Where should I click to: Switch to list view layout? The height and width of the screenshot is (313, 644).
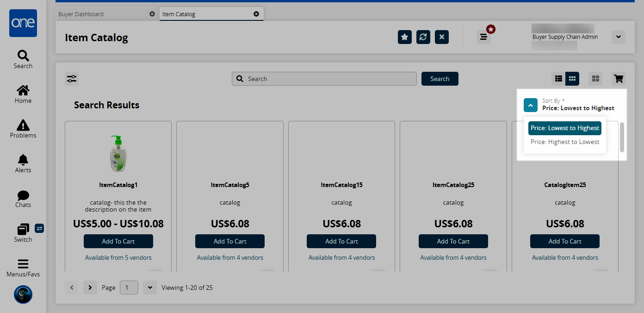[558, 79]
